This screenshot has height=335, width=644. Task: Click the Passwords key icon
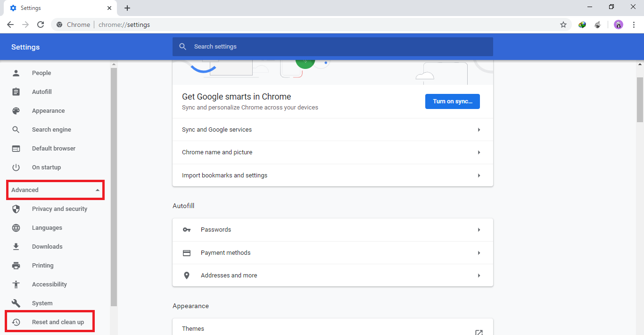(x=187, y=230)
